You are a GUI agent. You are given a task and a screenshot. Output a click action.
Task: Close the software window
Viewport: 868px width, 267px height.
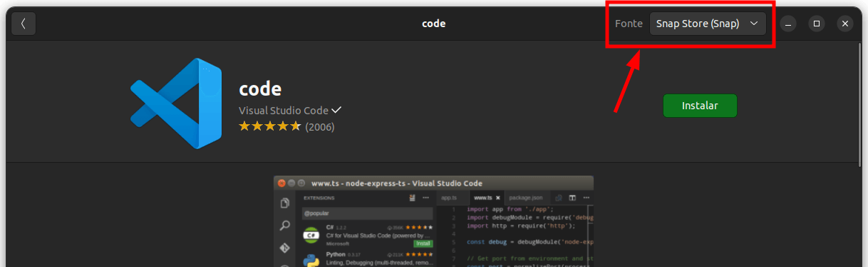coord(845,24)
